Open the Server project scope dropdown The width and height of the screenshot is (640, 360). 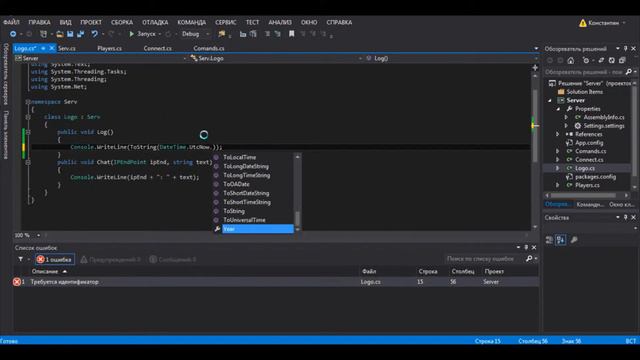(100, 58)
